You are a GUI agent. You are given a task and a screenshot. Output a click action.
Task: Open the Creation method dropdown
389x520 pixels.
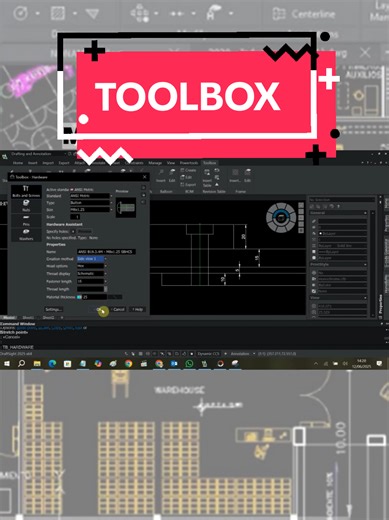tap(91, 259)
